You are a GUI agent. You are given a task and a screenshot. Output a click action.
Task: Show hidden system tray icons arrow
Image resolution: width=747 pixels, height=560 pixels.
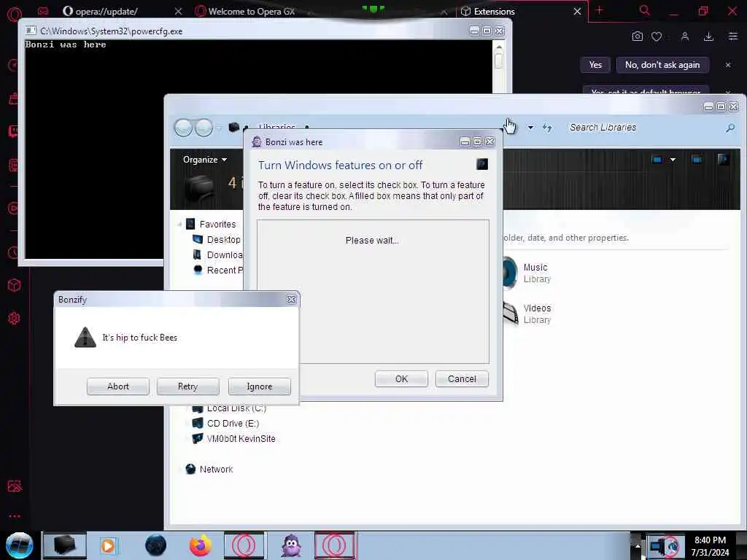tap(638, 546)
